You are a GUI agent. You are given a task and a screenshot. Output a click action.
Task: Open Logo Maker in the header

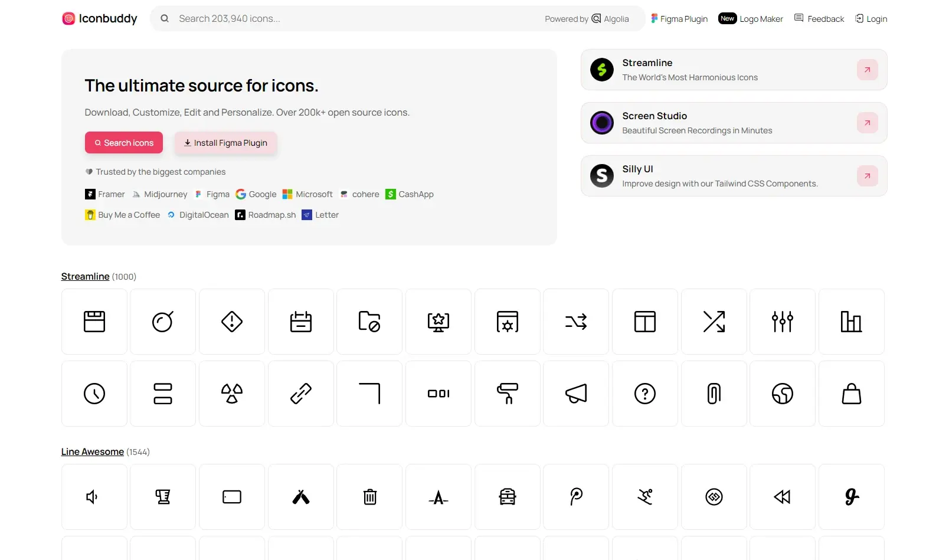click(751, 19)
